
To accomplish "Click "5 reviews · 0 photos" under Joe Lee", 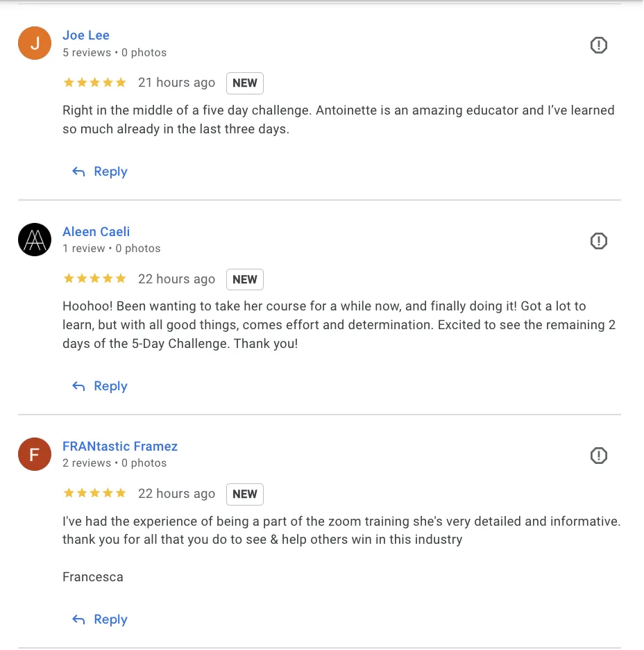I will click(x=115, y=53).
